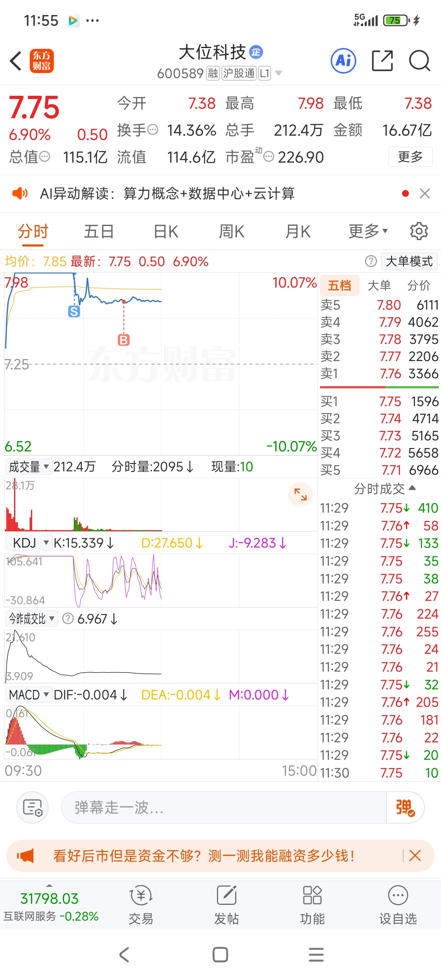Expand stock code tags dropdown arrow
This screenshot has height=980, width=441.
[278, 73]
